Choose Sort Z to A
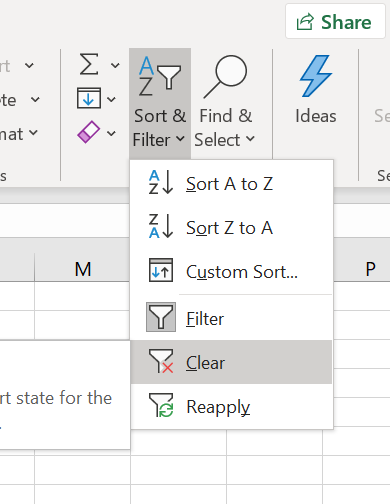The height and width of the screenshot is (504, 390). point(231,228)
